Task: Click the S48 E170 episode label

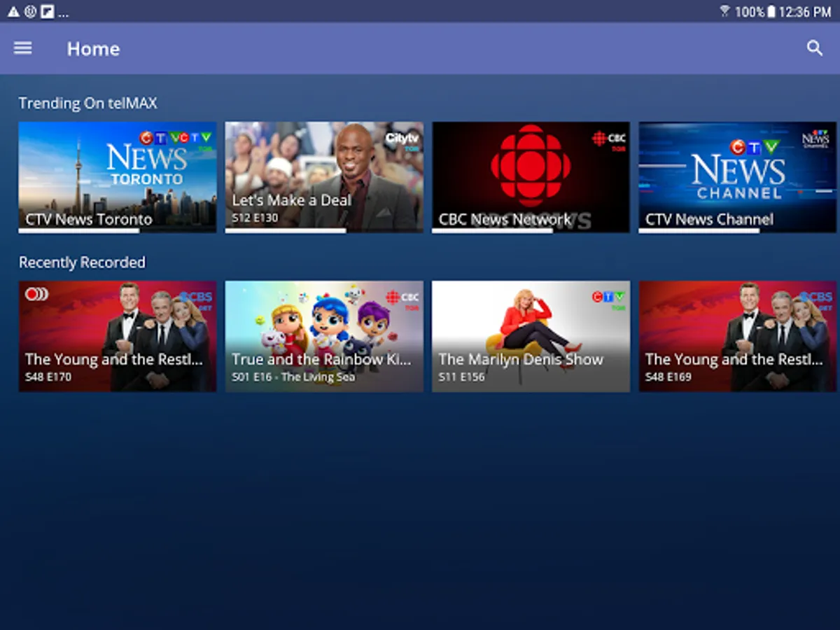Action: [48, 377]
